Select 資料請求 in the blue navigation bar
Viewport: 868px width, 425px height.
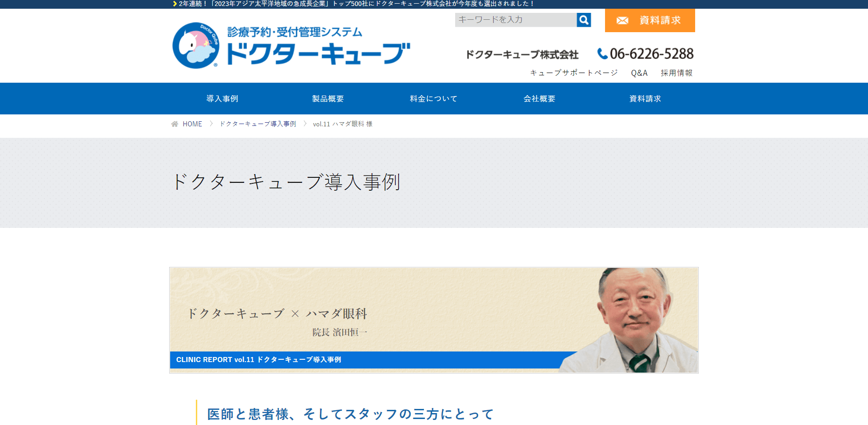pyautogui.click(x=645, y=98)
